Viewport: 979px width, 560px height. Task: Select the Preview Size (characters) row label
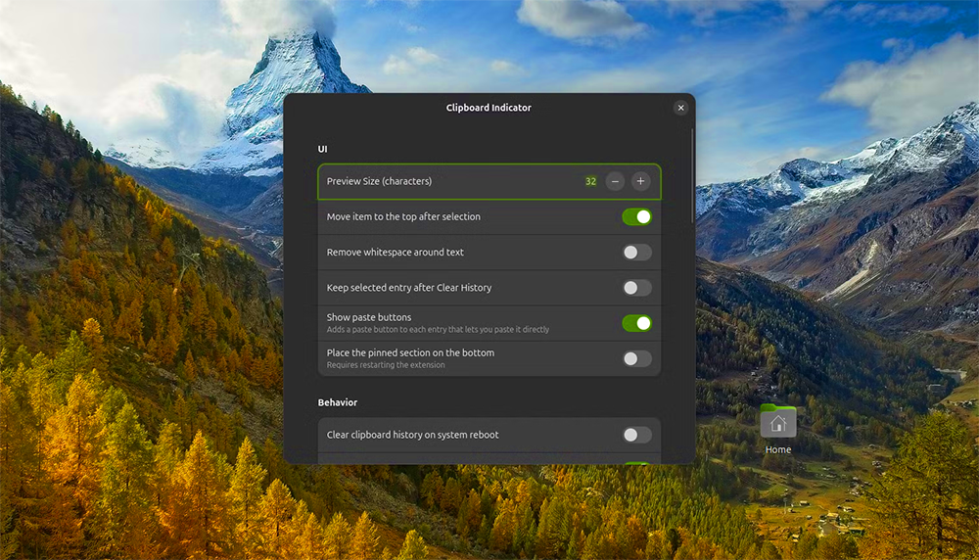[379, 182]
